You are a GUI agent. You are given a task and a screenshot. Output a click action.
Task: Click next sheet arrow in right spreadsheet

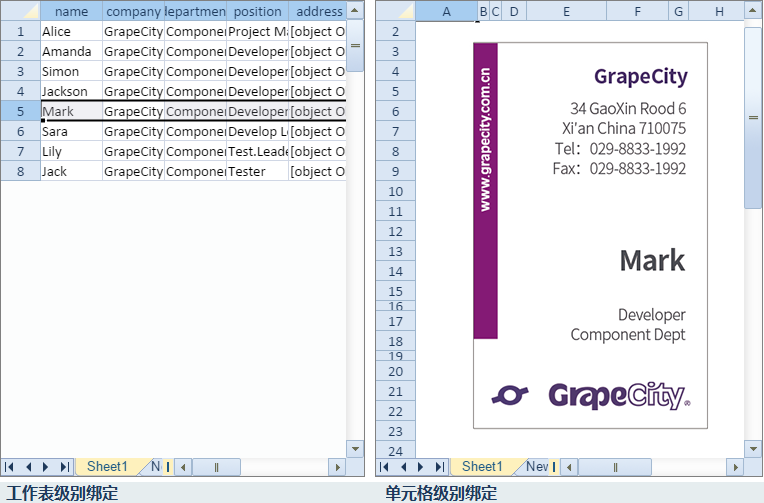click(x=421, y=467)
